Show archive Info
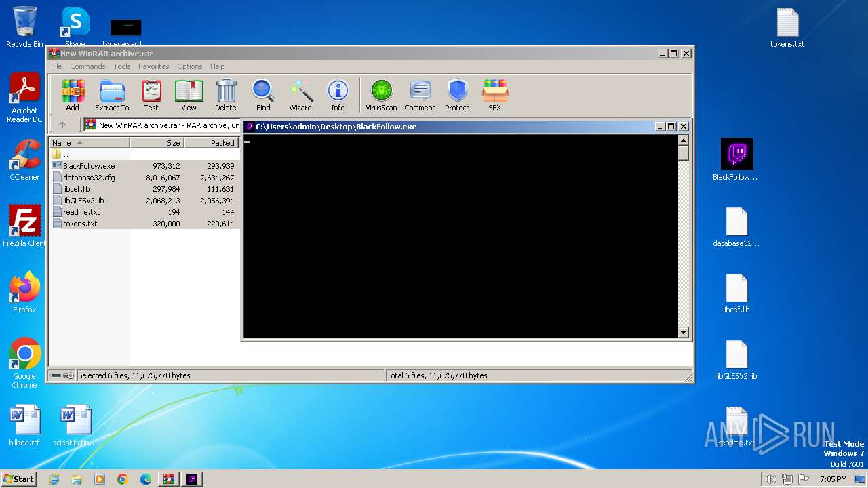Image resolution: width=868 pixels, height=488 pixels. click(338, 95)
